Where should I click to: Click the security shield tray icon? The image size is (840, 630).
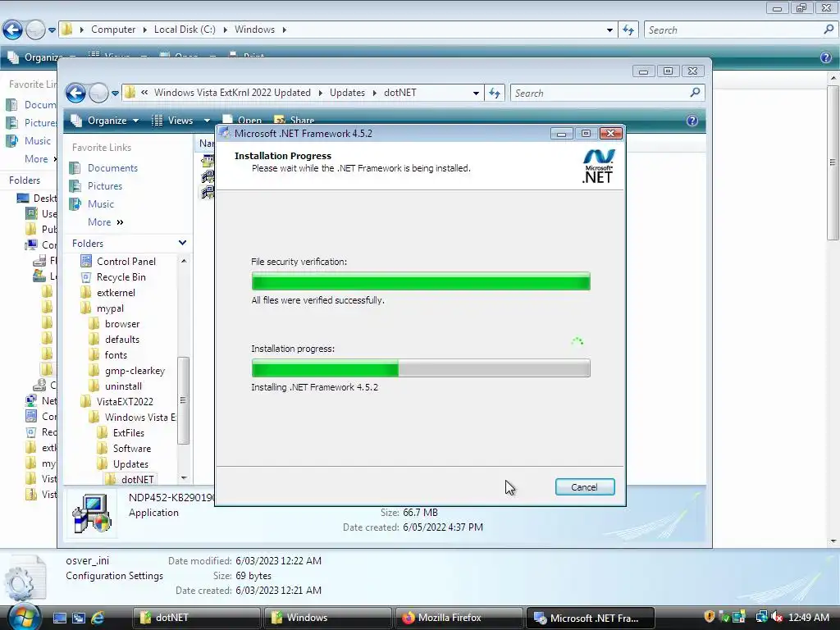(709, 617)
